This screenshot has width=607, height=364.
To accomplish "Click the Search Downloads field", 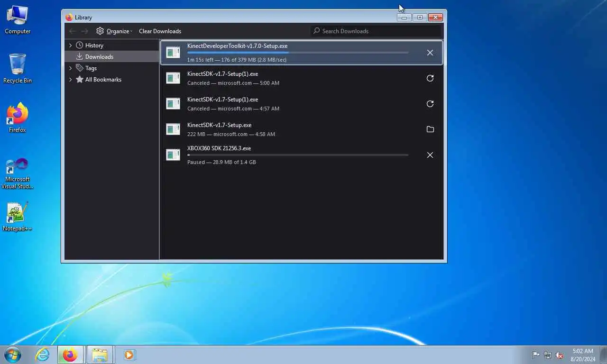I will 376,31.
